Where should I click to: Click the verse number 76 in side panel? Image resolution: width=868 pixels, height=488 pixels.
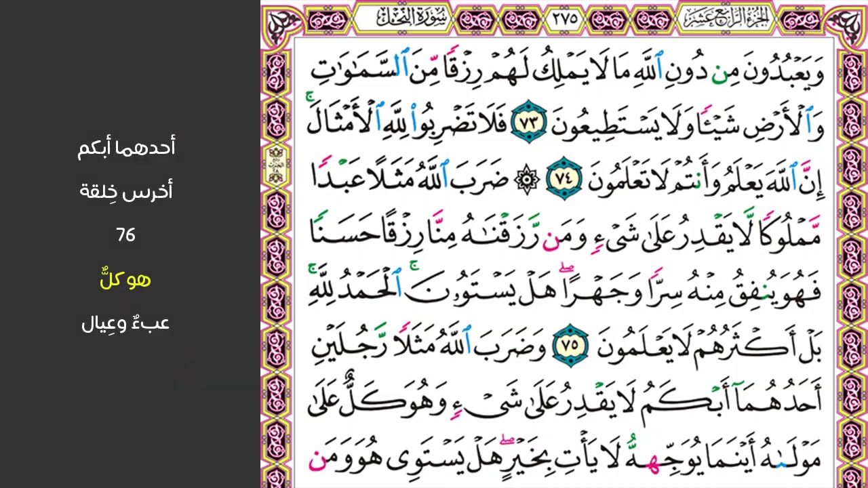(x=126, y=235)
